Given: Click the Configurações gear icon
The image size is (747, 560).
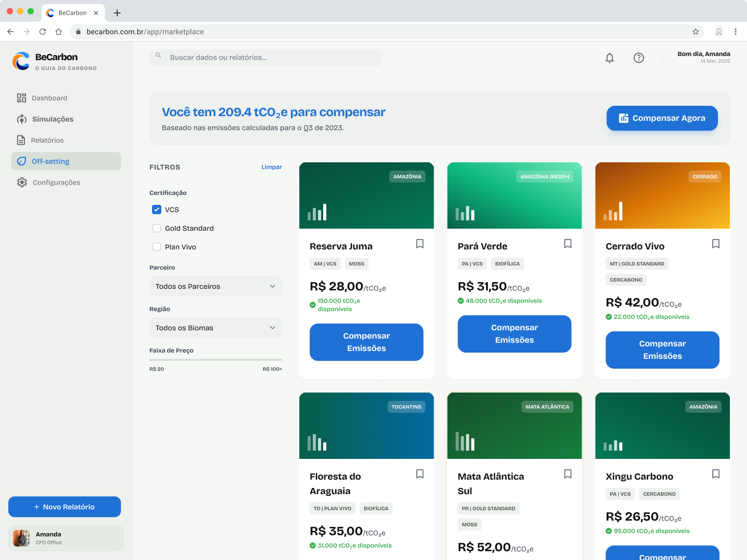Looking at the screenshot, I should 22,182.
